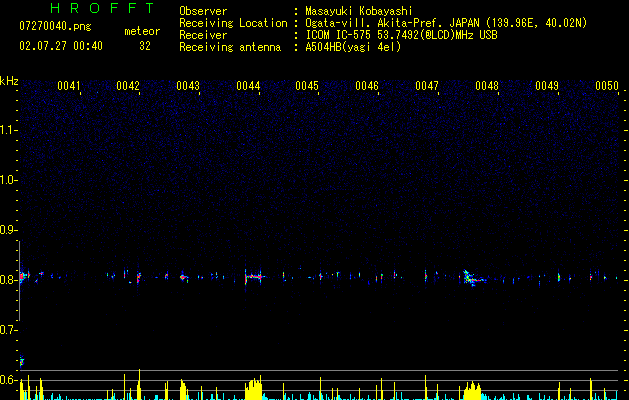Click the bright meteor echo before 0048
Screen dimensions: 629x400
(x=473, y=278)
